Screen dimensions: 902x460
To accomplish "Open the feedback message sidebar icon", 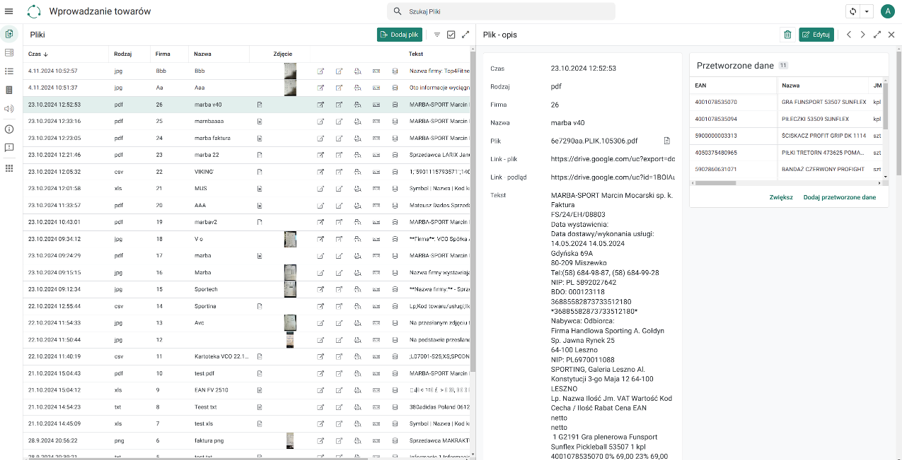I will click(x=9, y=148).
